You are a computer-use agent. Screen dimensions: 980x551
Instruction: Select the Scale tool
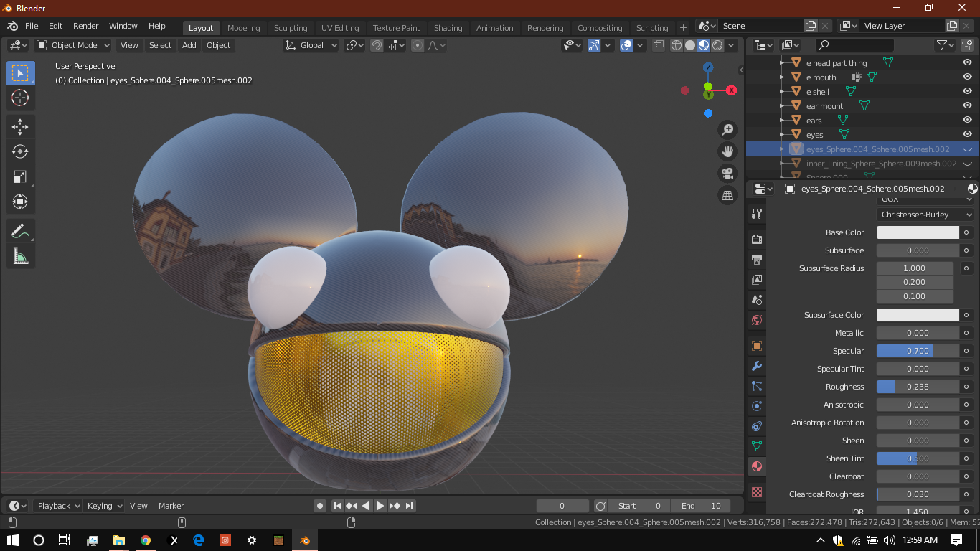[x=20, y=176]
